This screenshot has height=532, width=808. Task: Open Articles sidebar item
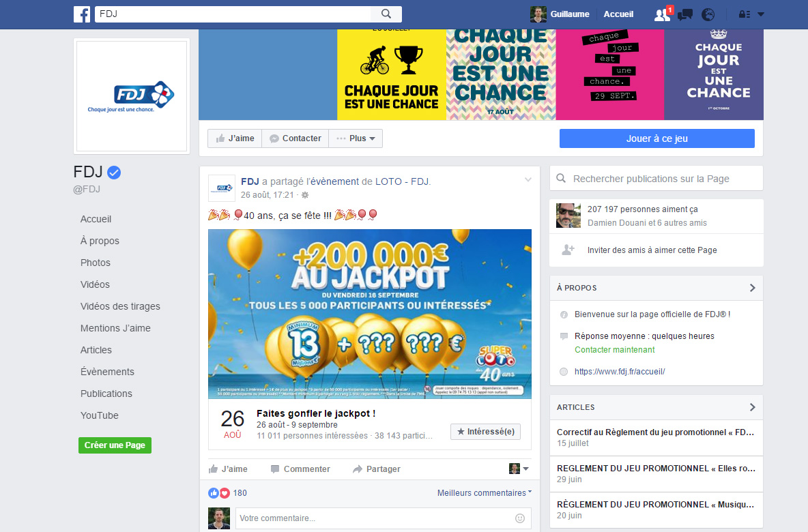click(x=96, y=350)
